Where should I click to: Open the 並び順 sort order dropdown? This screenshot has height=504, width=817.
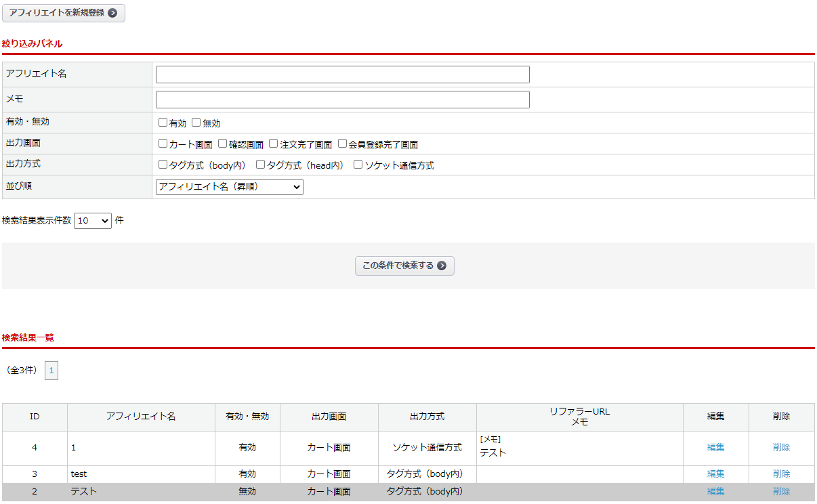229,187
